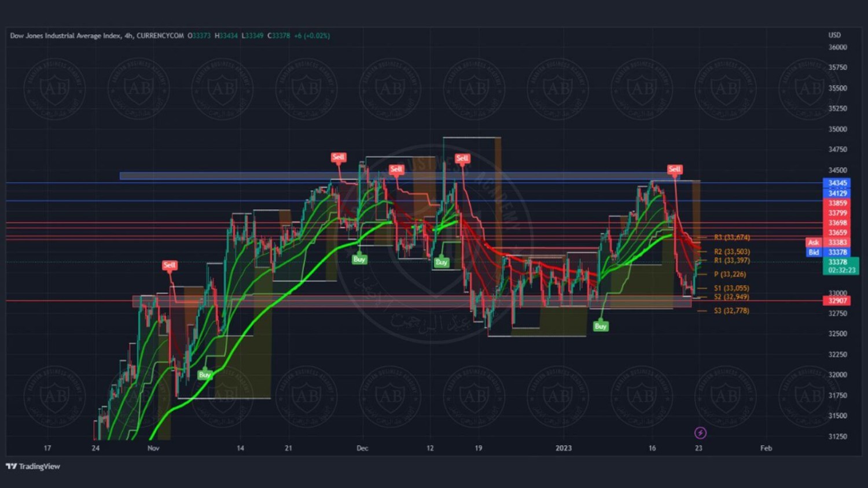Click the 35000 value on price axis

point(837,129)
